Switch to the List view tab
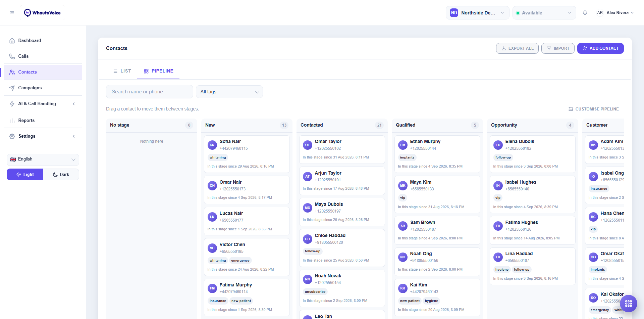The image size is (644, 319). [x=122, y=71]
